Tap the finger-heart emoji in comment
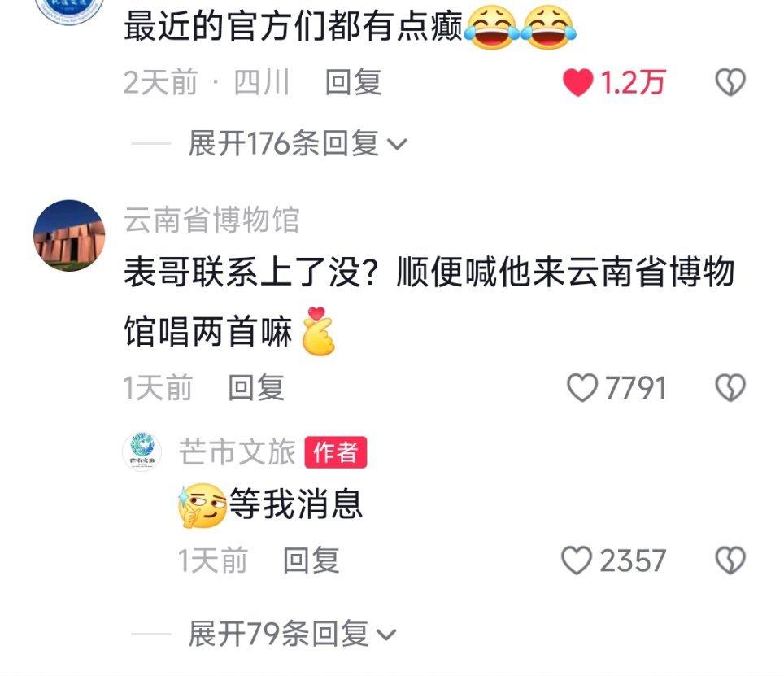The width and height of the screenshot is (784, 676). [x=319, y=332]
